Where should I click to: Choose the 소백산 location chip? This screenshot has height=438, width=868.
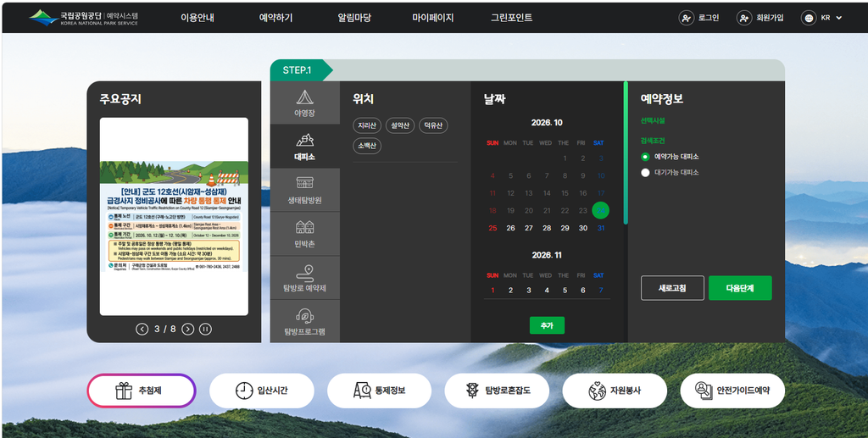click(x=367, y=146)
